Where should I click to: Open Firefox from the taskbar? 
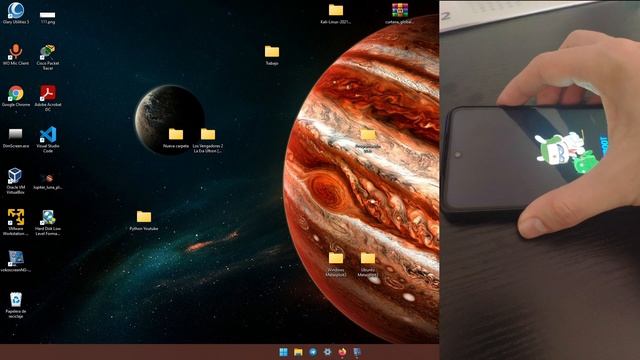(x=342, y=352)
